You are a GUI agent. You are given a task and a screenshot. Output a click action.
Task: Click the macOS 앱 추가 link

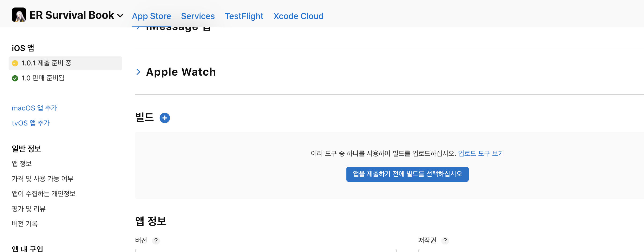[35, 108]
